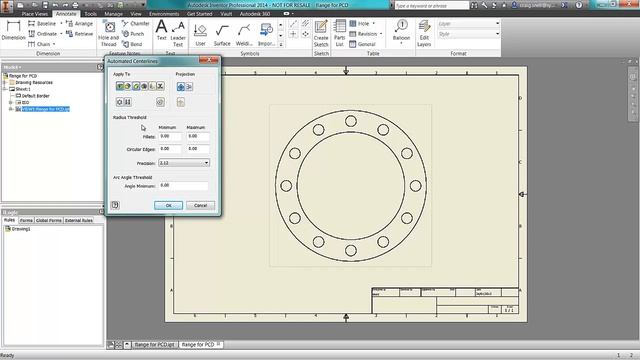Toggle Hole Features in Apply To
640x360 pixels.
click(120, 86)
